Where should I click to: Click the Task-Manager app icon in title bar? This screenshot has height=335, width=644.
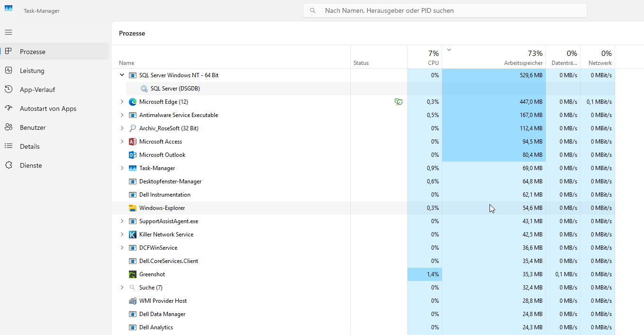coord(9,9)
